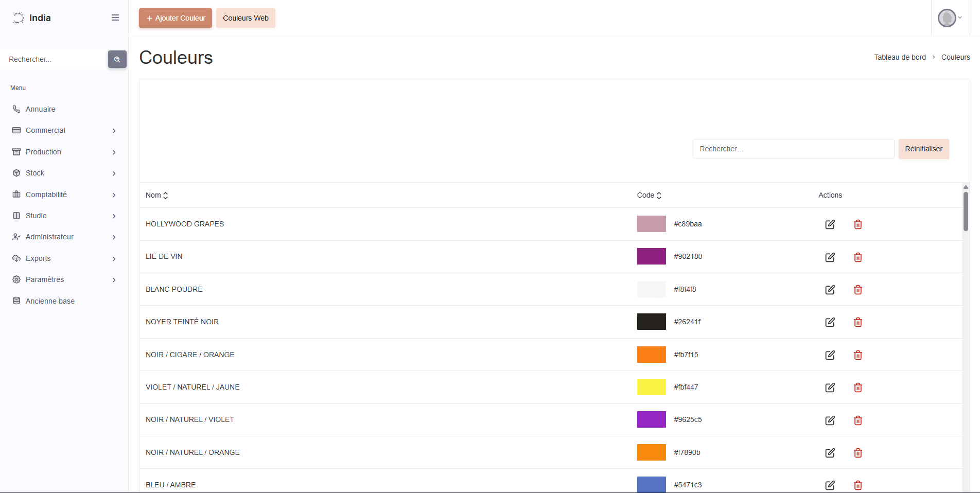Click the Couleurs breadcrumb
980x493 pixels.
(x=955, y=57)
